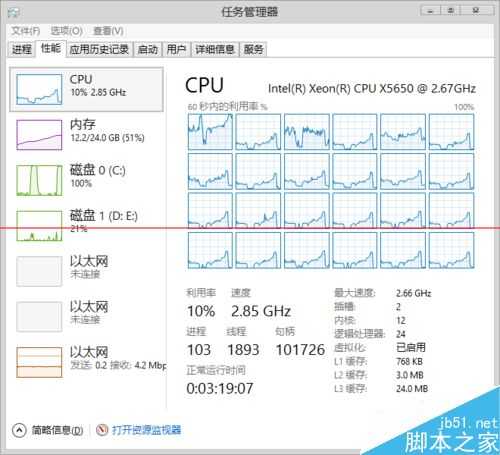
Task: Click the 10% 2.85 GHz sidebar text
Action: pos(98,92)
